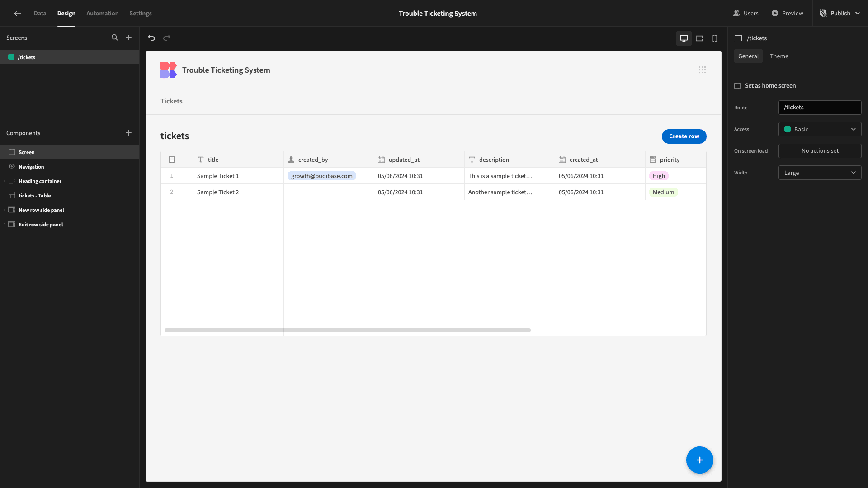
Task: Click the Medium priority tag
Action: [663, 192]
